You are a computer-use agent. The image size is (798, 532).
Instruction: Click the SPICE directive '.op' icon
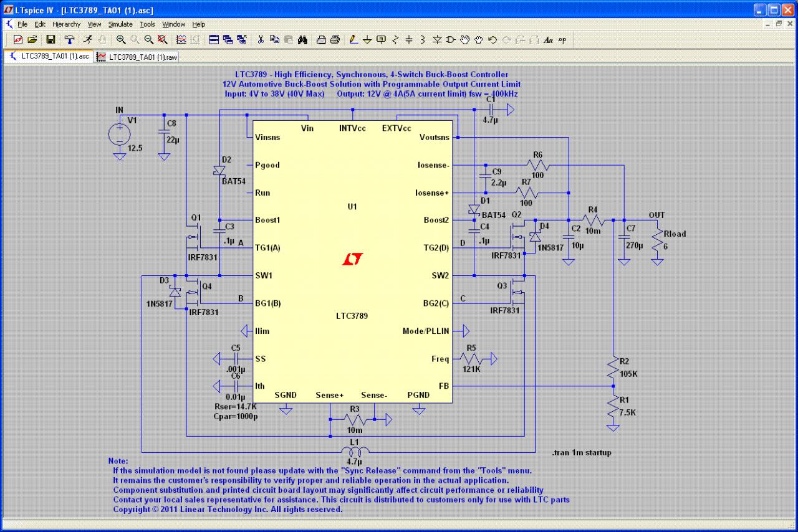pyautogui.click(x=562, y=40)
